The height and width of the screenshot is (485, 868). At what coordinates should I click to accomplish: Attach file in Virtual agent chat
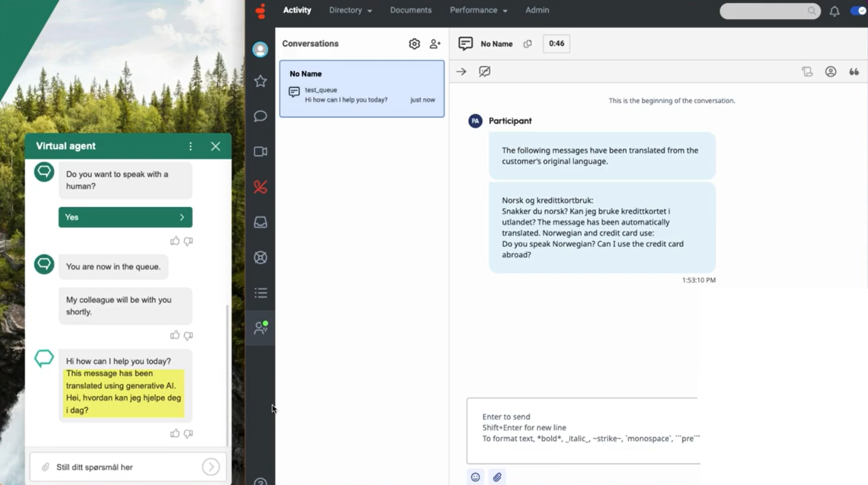pyautogui.click(x=45, y=467)
